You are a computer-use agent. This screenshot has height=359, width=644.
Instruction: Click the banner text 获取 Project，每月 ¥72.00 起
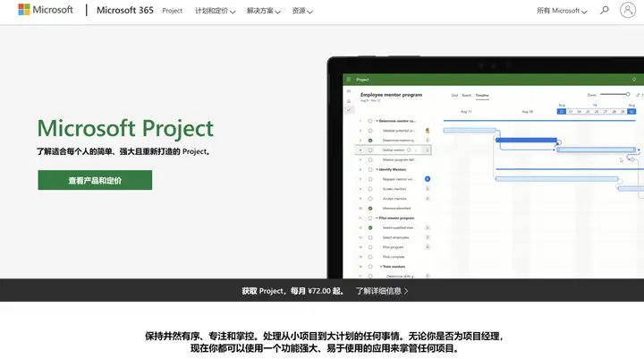click(292, 291)
